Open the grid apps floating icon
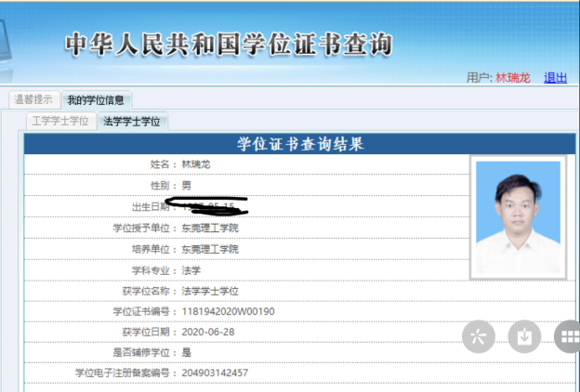The image size is (580, 392). tap(568, 336)
